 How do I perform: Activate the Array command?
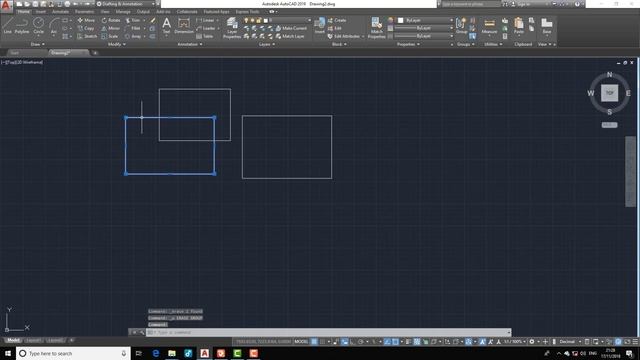[133, 36]
